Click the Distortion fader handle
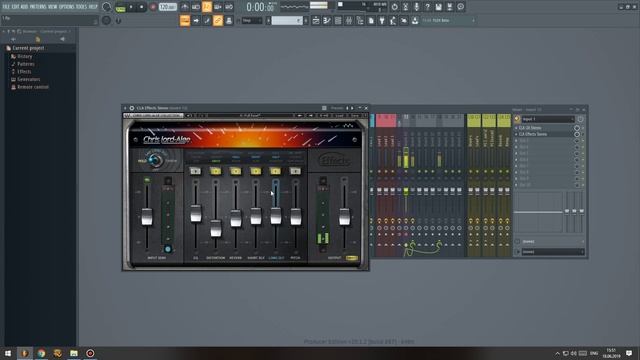 (x=216, y=229)
